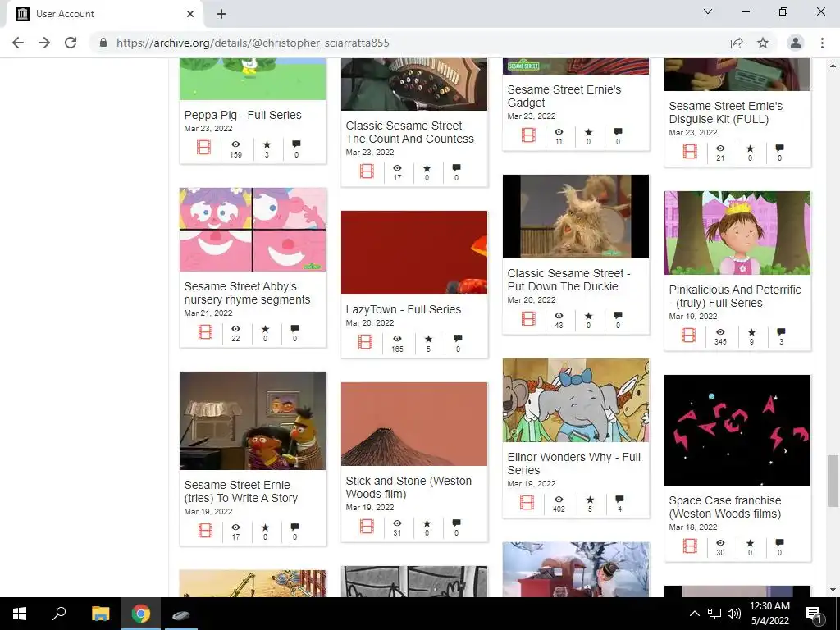Show hidden system tray icons
Screen dimensions: 840x630
tap(694, 614)
